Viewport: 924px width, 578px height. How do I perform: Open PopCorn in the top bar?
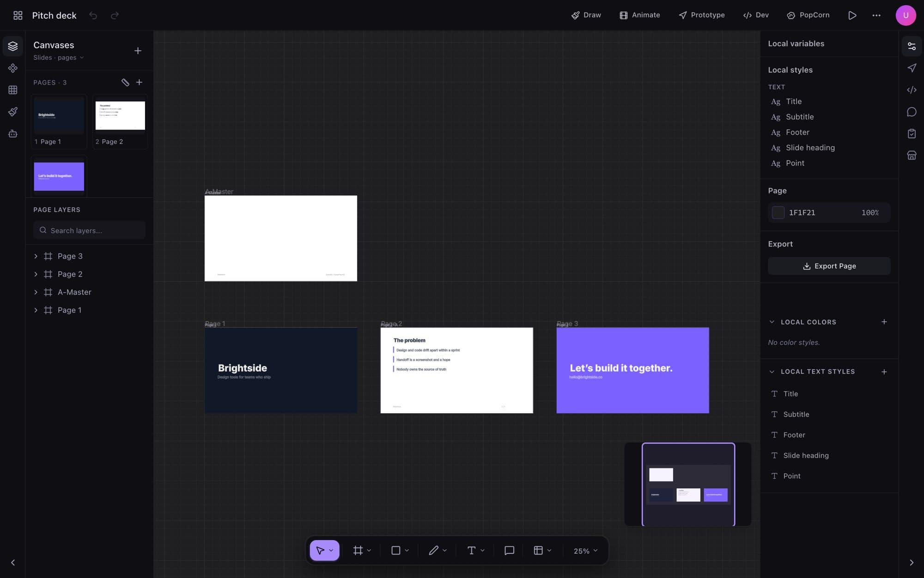point(808,15)
